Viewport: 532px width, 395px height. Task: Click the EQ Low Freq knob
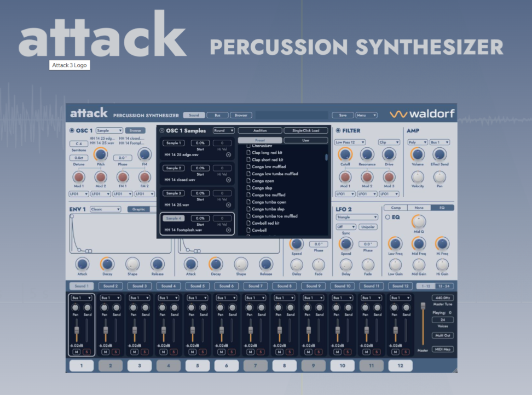pos(395,244)
